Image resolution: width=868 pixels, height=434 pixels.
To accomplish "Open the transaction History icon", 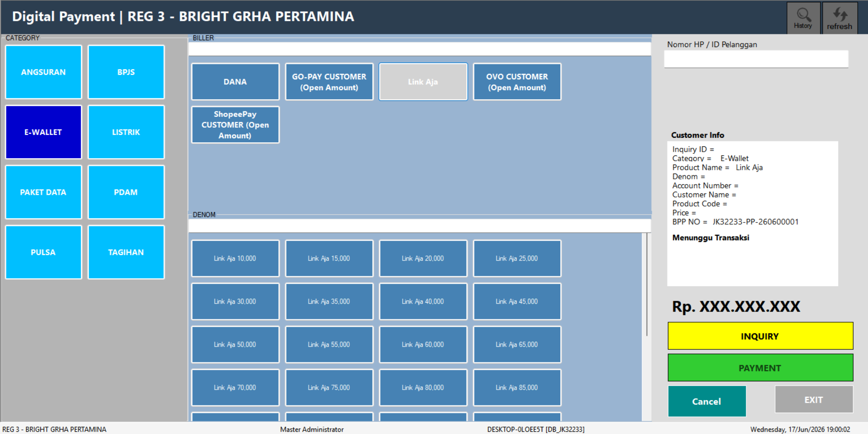I will pos(803,18).
